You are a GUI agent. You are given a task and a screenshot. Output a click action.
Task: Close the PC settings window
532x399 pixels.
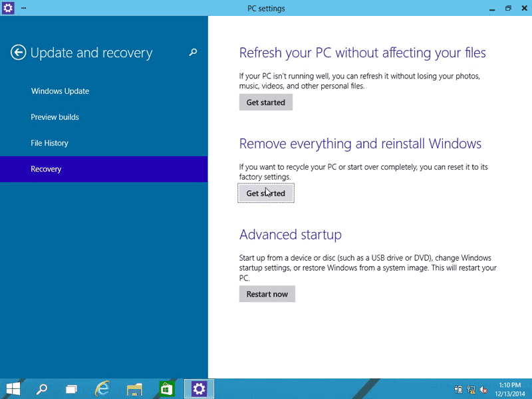[524, 8]
